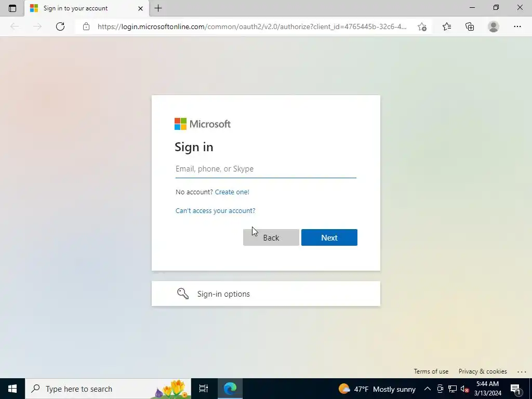The width and height of the screenshot is (532, 399).
Task: Open the Terms of use link
Action: [431, 371]
